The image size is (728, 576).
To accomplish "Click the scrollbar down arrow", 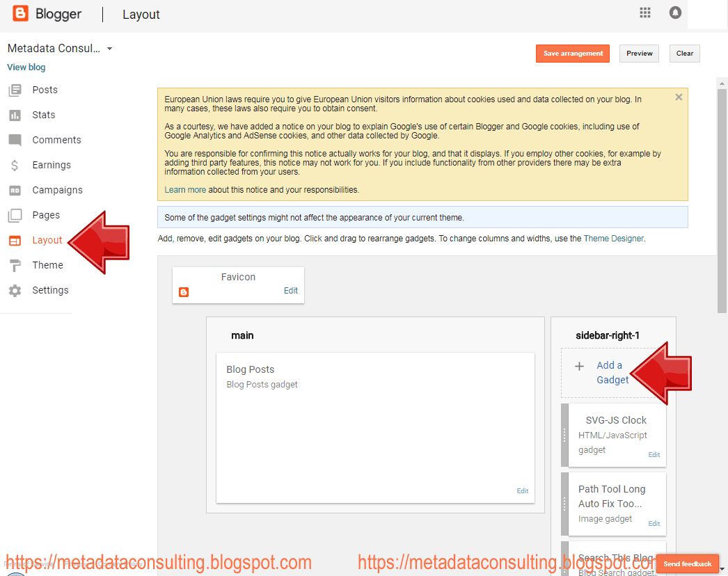I will click(722, 568).
